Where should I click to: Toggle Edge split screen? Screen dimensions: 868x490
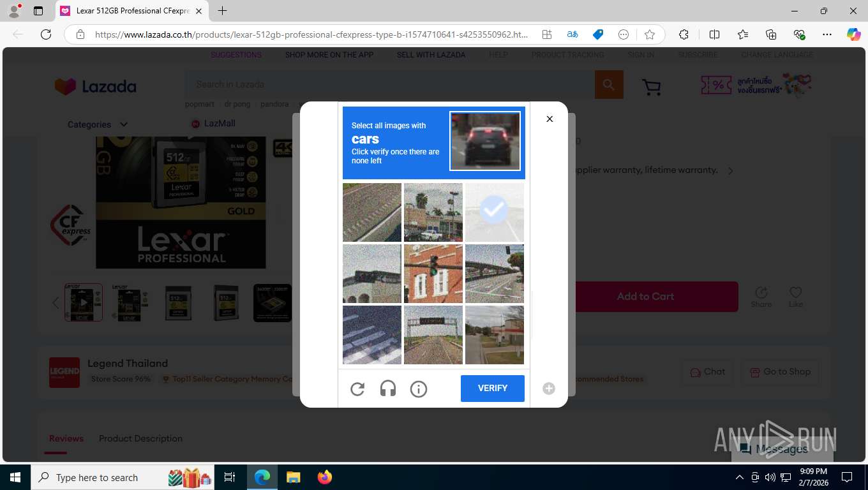pos(715,34)
